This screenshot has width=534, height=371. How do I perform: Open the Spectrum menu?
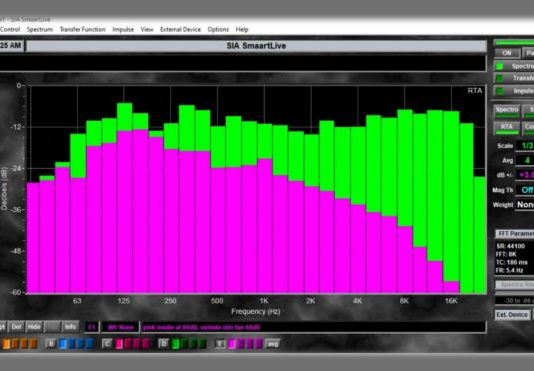(40, 30)
